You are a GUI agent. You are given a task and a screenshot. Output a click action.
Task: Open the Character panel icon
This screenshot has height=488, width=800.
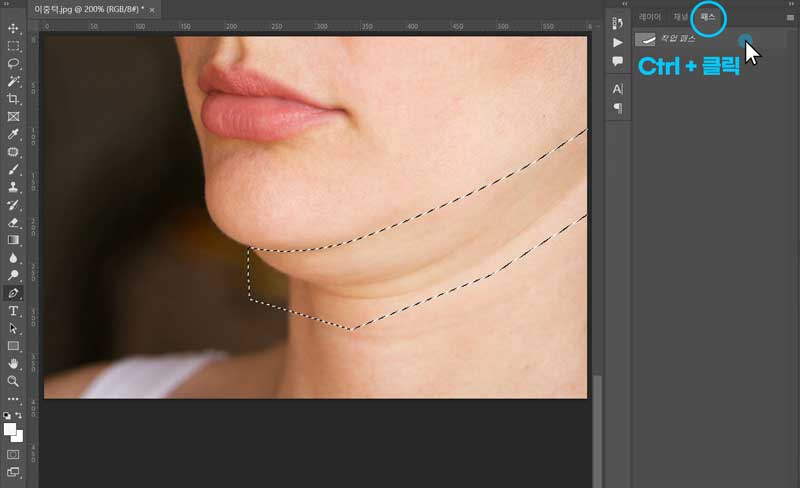617,89
